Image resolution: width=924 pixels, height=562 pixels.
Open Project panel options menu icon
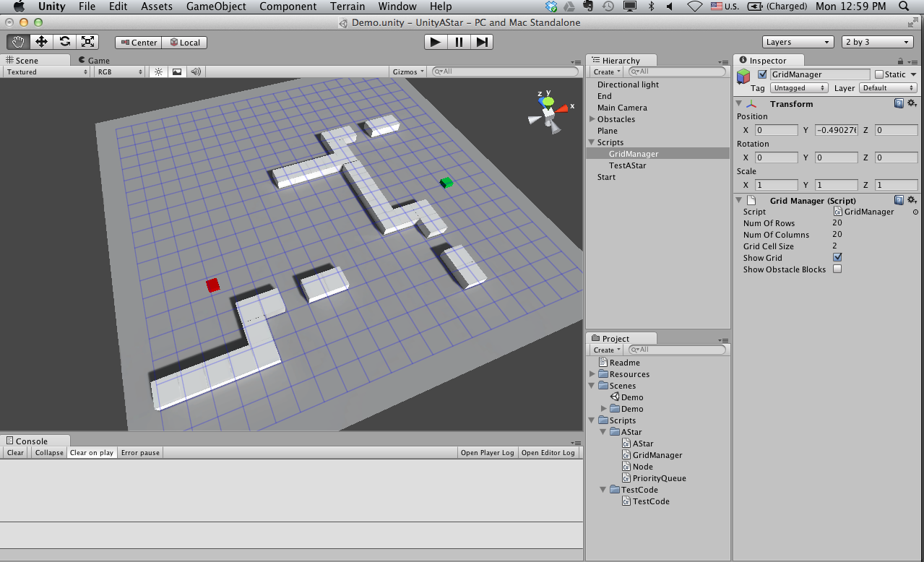[723, 340]
